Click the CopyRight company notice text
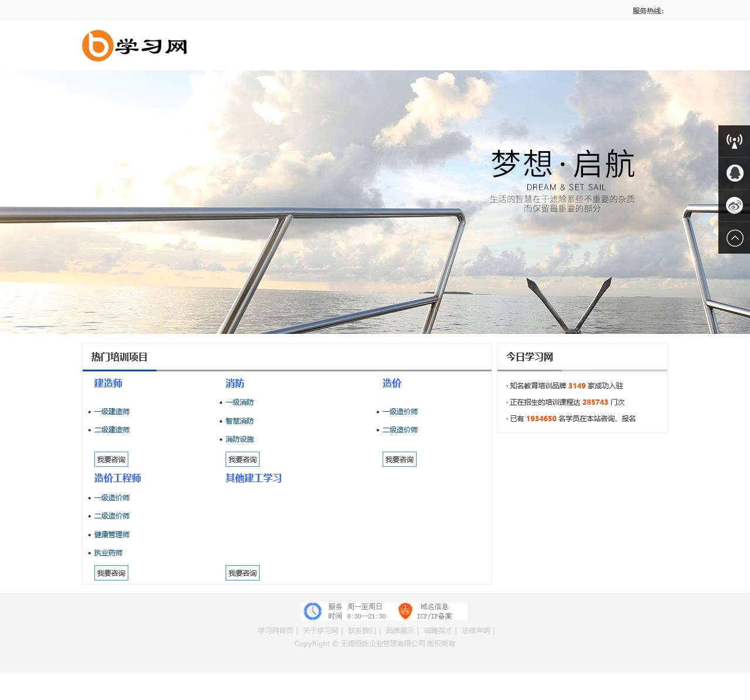This screenshot has height=700, width=750. (x=375, y=644)
